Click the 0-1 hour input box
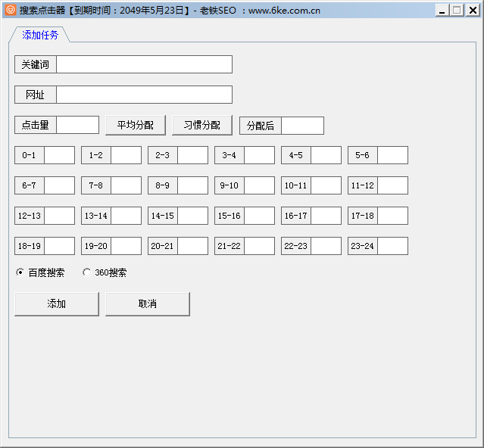Viewport: 484px width, 448px height. (x=60, y=155)
